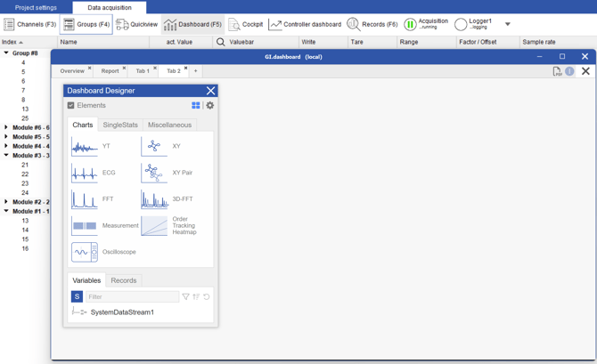597x364 pixels.
Task: Open Dashboard Designer settings gear
Action: (x=209, y=105)
